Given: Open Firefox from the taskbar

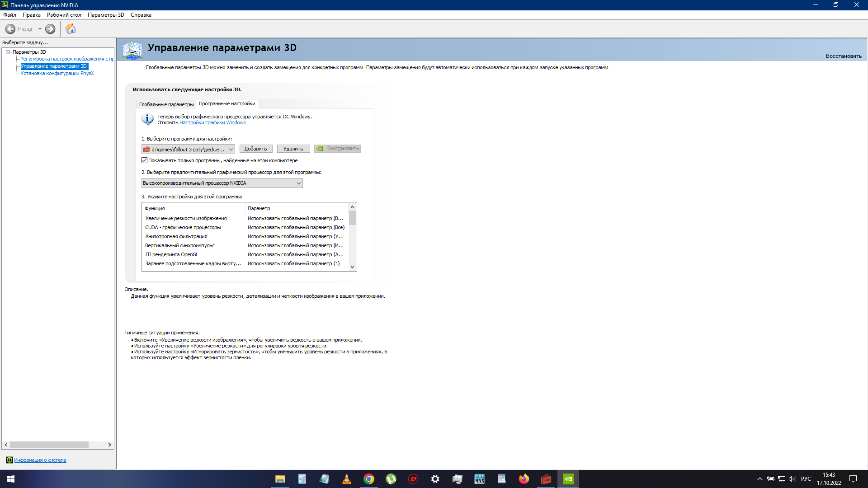Looking at the screenshot, I should [524, 479].
